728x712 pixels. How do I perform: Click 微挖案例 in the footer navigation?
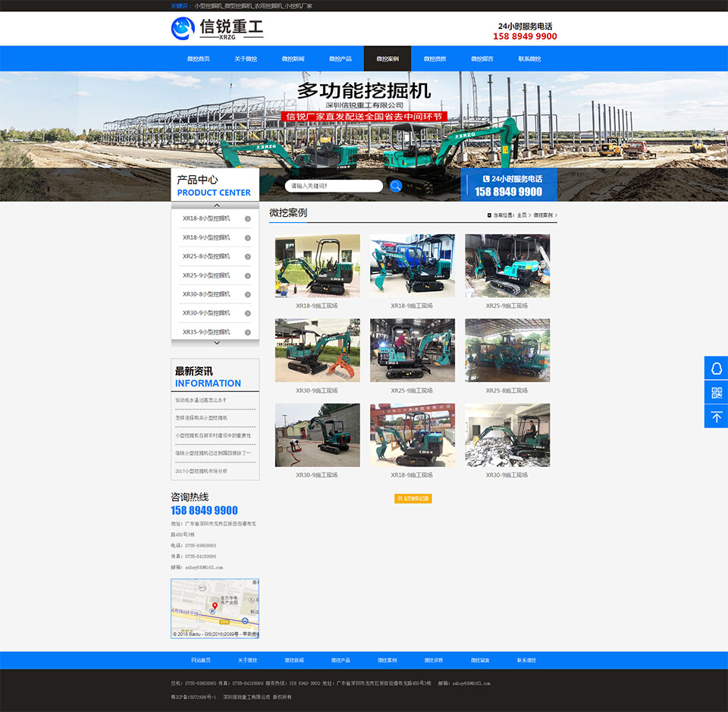click(x=388, y=660)
